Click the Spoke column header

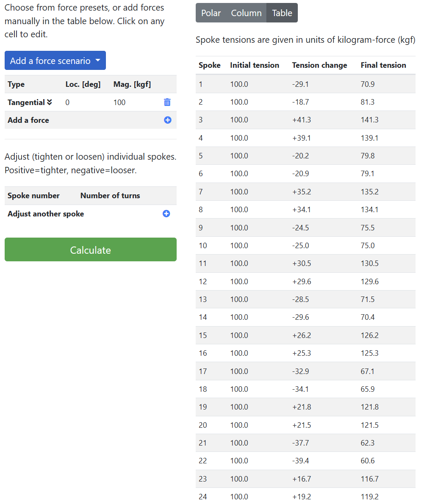click(x=210, y=65)
